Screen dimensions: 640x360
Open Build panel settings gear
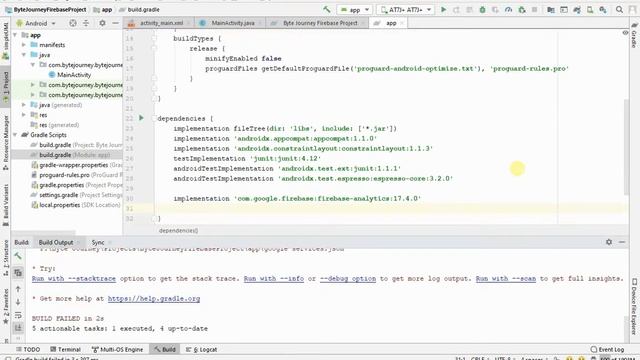point(609,242)
